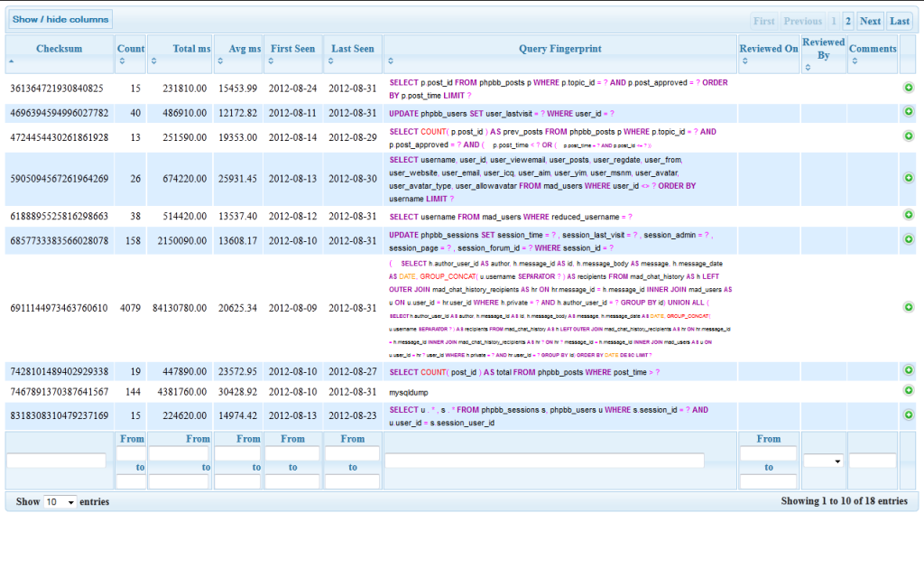The width and height of the screenshot is (924, 578).
Task: Click the green plus icon beside UPDATE phpbb_users query
Action: [x=909, y=113]
